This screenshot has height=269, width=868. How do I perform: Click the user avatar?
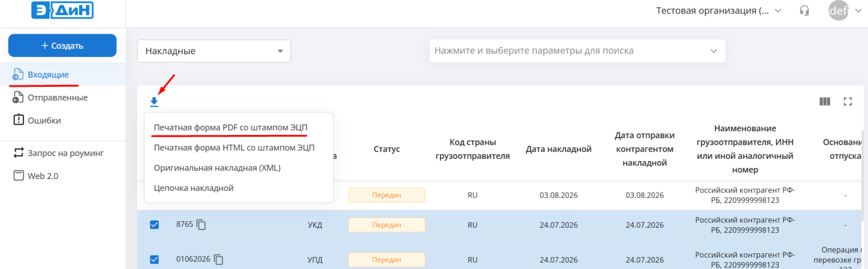click(x=838, y=10)
